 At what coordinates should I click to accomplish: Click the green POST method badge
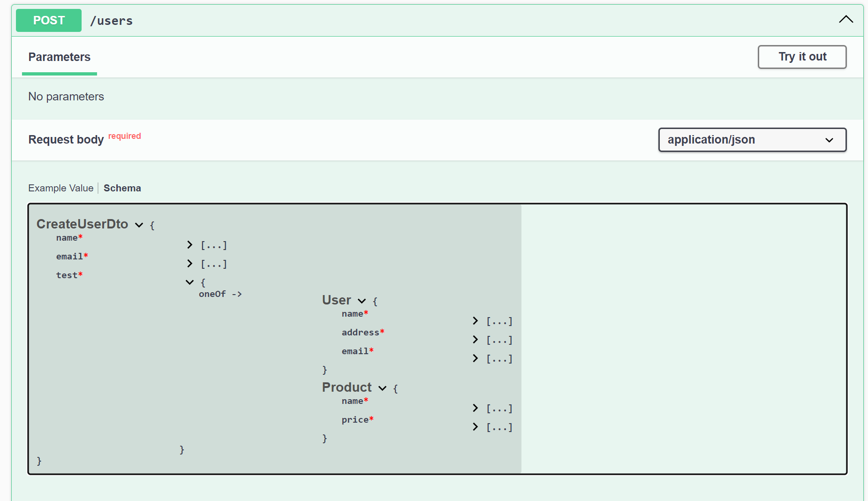(49, 21)
